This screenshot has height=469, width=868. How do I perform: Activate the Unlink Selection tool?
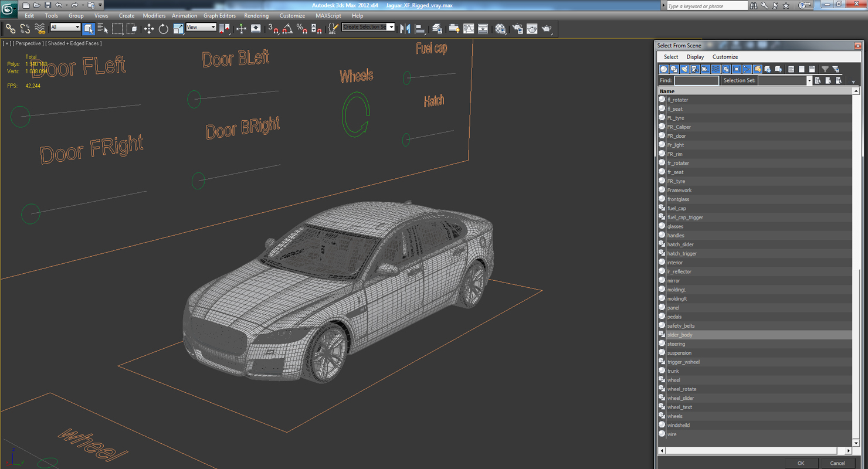25,28
